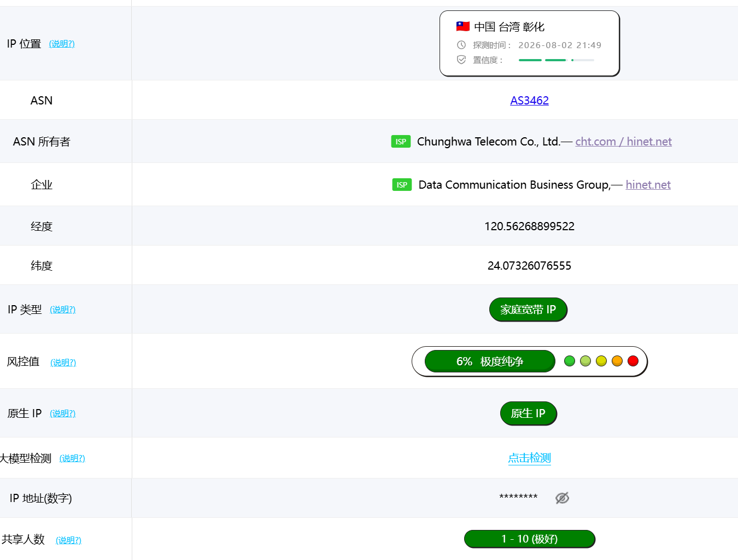This screenshot has height=560, width=738.
Task: Select the longitude value 120.56268899522
Action: (x=529, y=226)
